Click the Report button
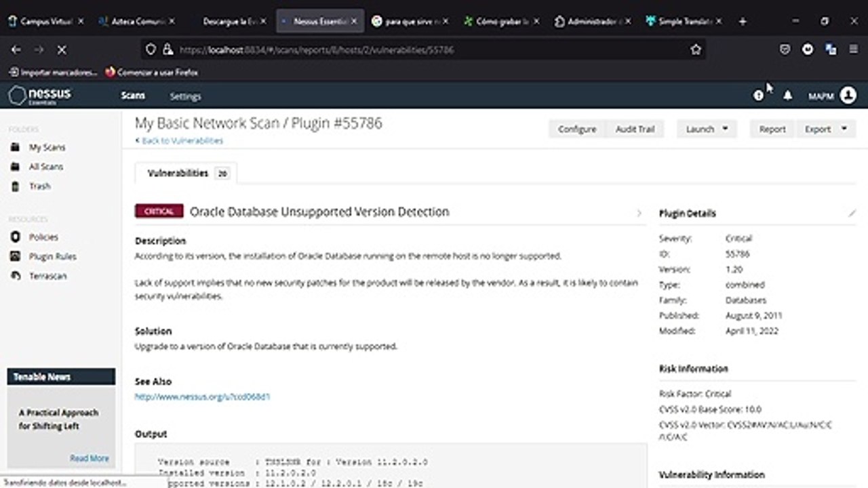Screen dimensions: 868x488 (x=772, y=129)
